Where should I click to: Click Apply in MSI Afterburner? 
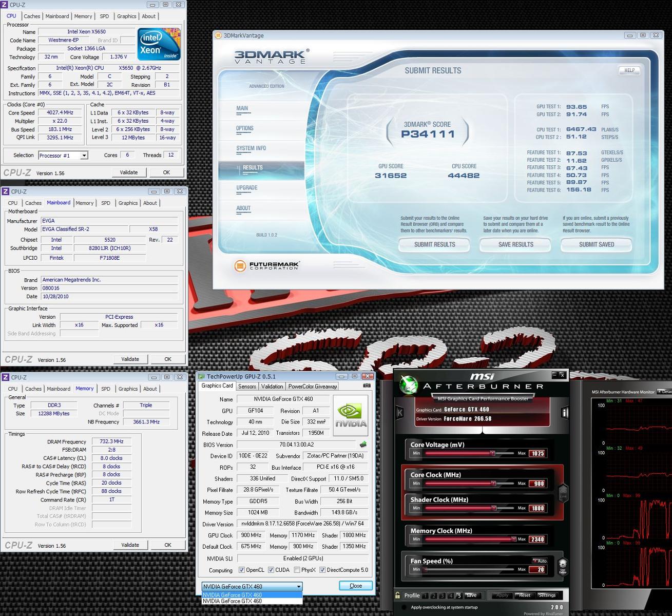(502, 595)
